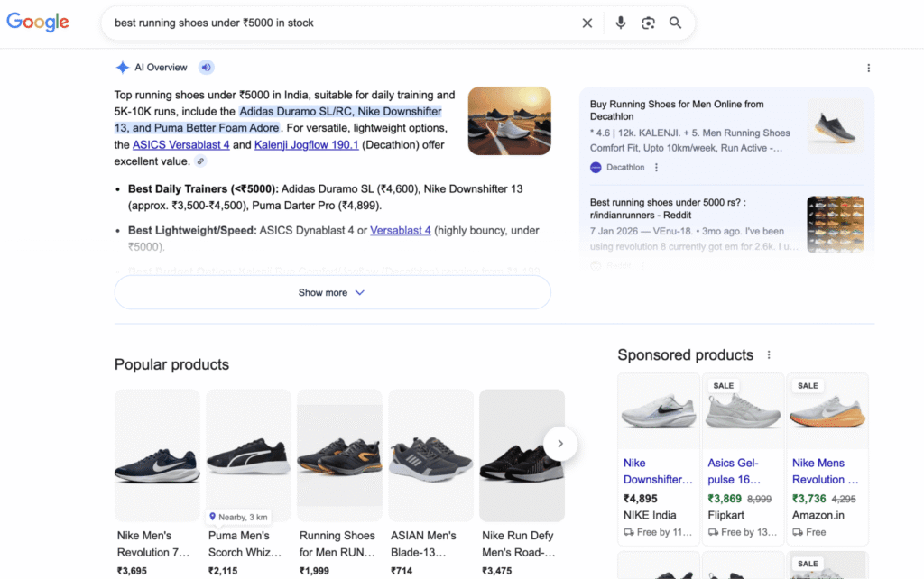Click the ₹714 price text
This screenshot has width=924, height=579.
[x=402, y=571]
